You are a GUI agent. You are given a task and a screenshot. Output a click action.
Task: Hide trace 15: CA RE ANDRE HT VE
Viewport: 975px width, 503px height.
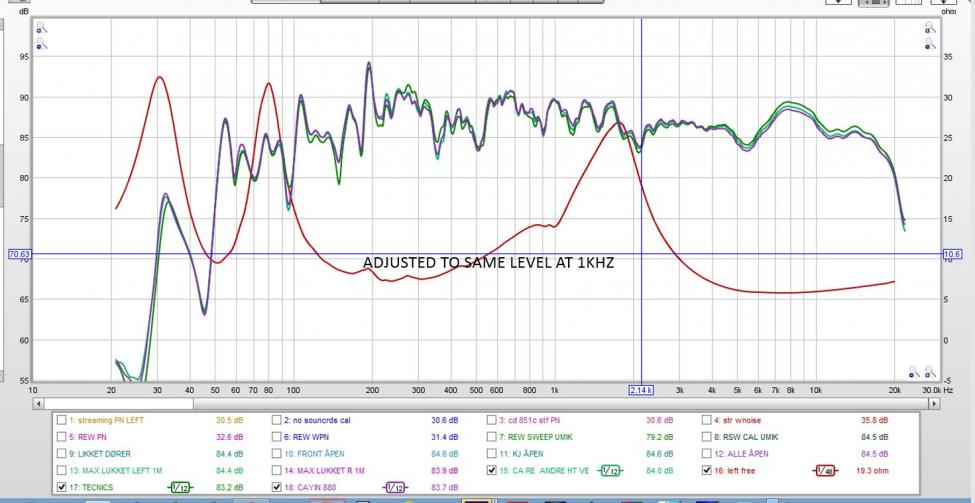coord(492,471)
